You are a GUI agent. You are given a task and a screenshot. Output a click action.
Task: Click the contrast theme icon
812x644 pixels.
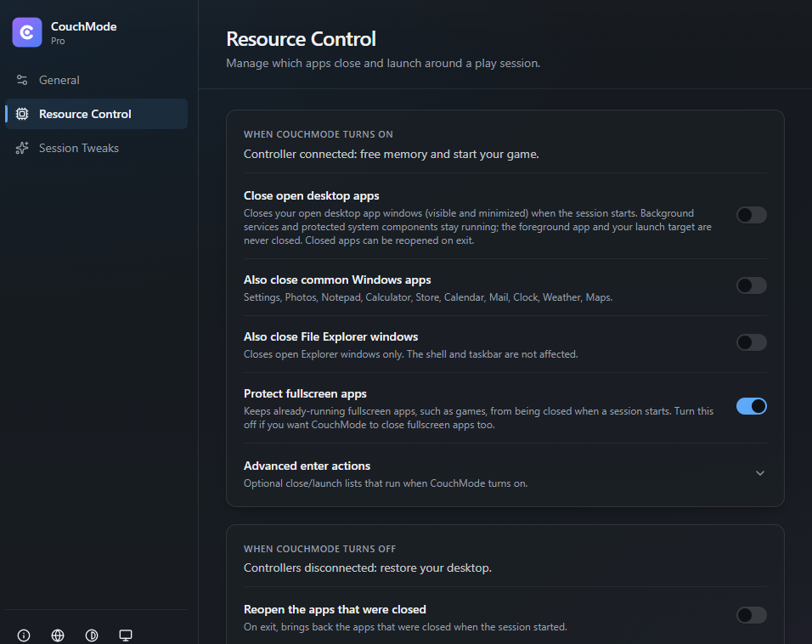click(x=92, y=636)
